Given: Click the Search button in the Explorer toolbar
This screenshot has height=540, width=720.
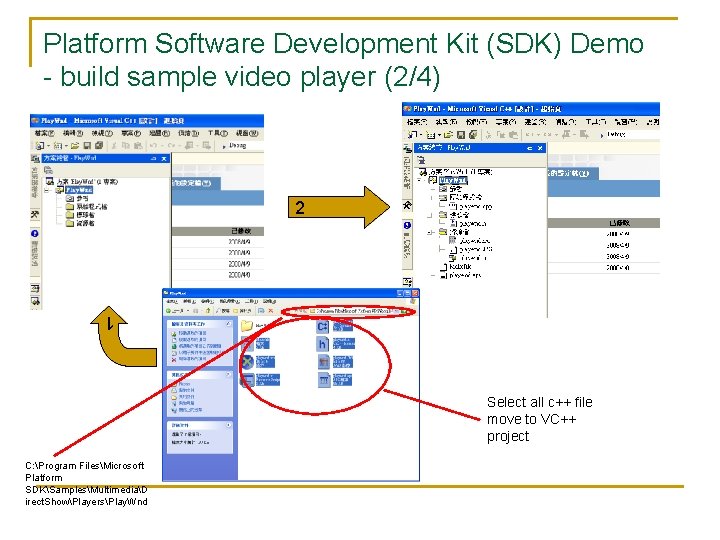Looking at the screenshot, I should pyautogui.click(x=223, y=311).
